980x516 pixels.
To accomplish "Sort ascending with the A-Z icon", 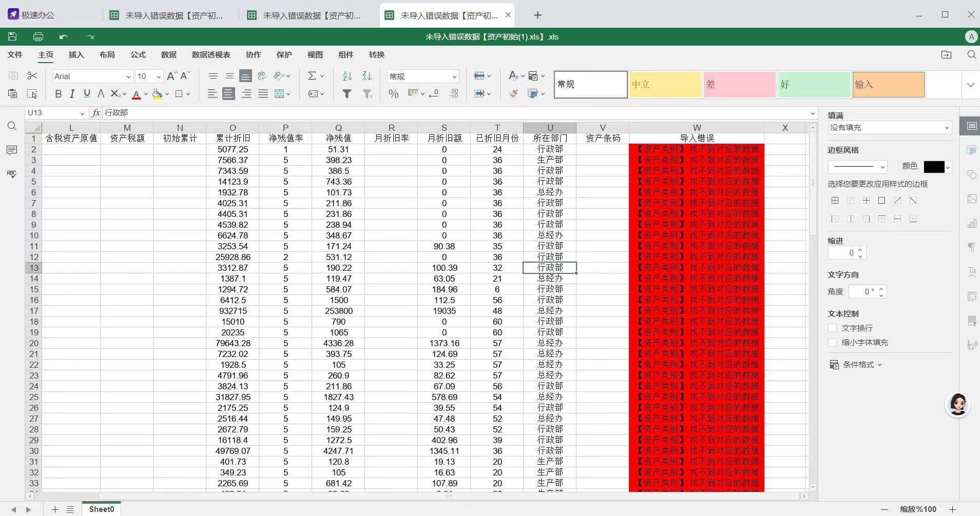I will pyautogui.click(x=348, y=76).
